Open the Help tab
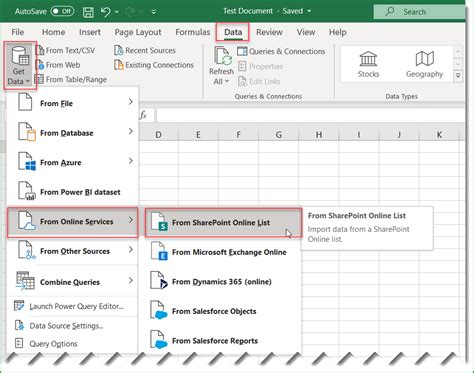 (338, 32)
